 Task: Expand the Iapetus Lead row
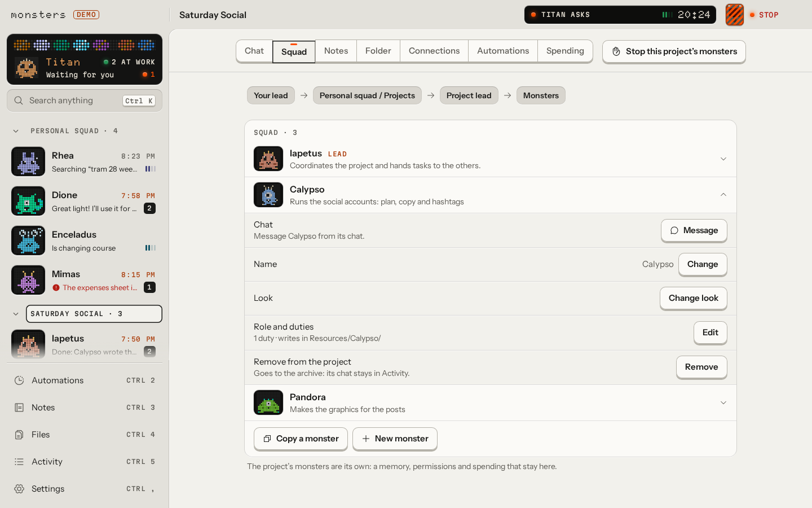coord(723,159)
